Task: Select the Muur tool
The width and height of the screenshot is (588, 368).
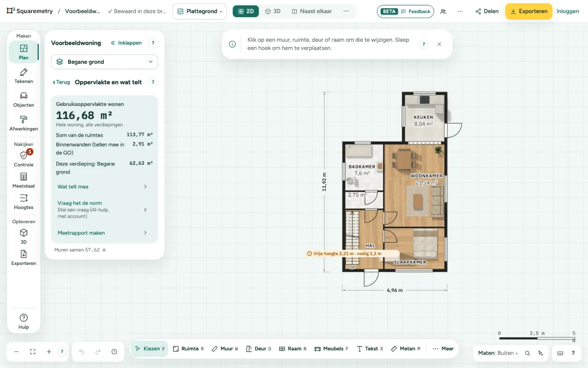Action: pyautogui.click(x=225, y=349)
